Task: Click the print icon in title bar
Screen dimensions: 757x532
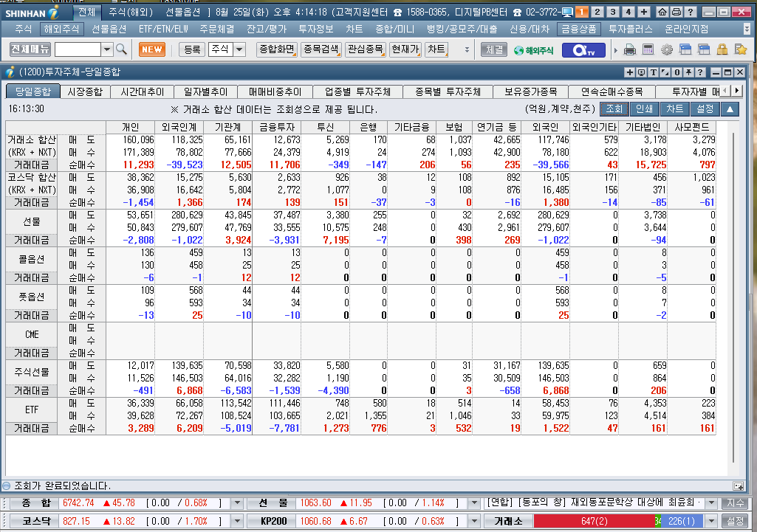Action: click(676, 12)
